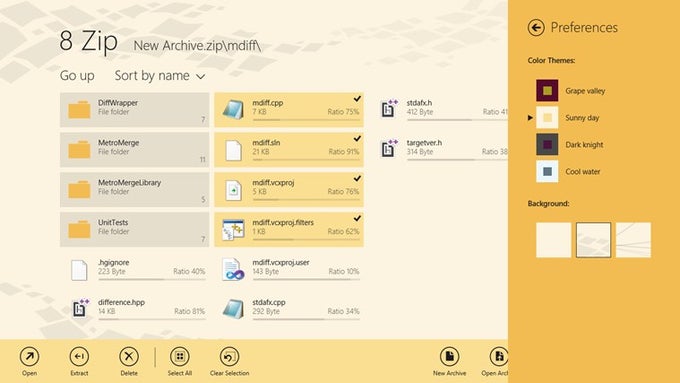Click the Clear Selection icon
Image resolution: width=680 pixels, height=383 pixels.
click(x=229, y=357)
